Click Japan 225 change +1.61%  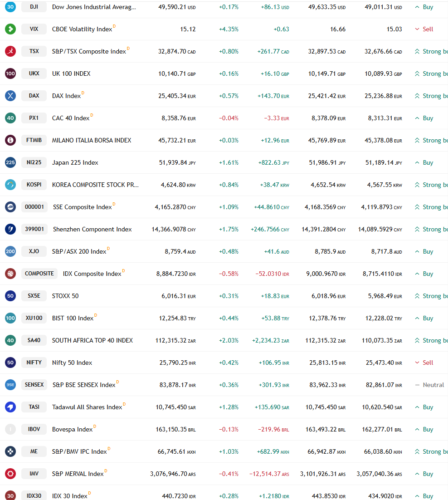[x=229, y=162]
